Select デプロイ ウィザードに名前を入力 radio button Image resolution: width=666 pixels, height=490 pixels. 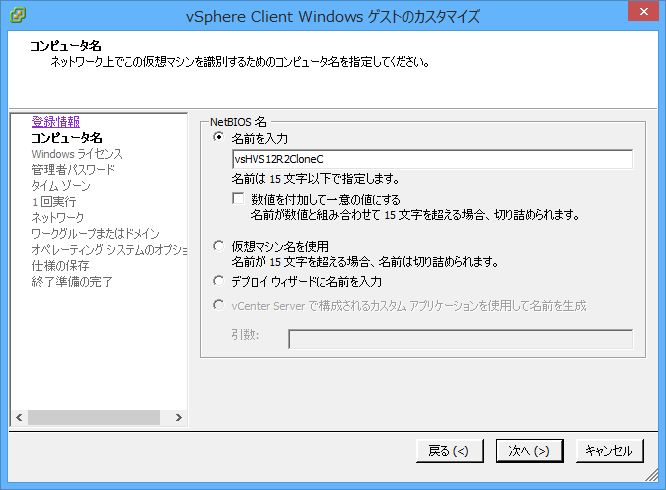click(218, 281)
